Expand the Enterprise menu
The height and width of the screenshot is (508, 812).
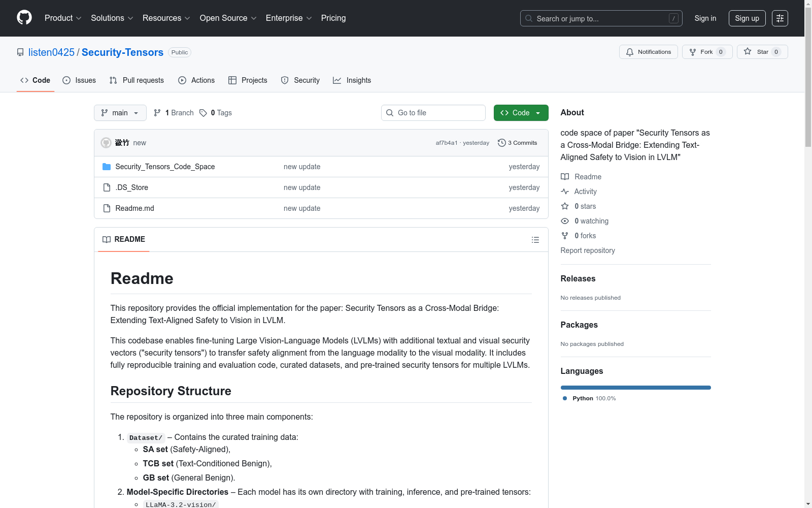[x=289, y=18]
